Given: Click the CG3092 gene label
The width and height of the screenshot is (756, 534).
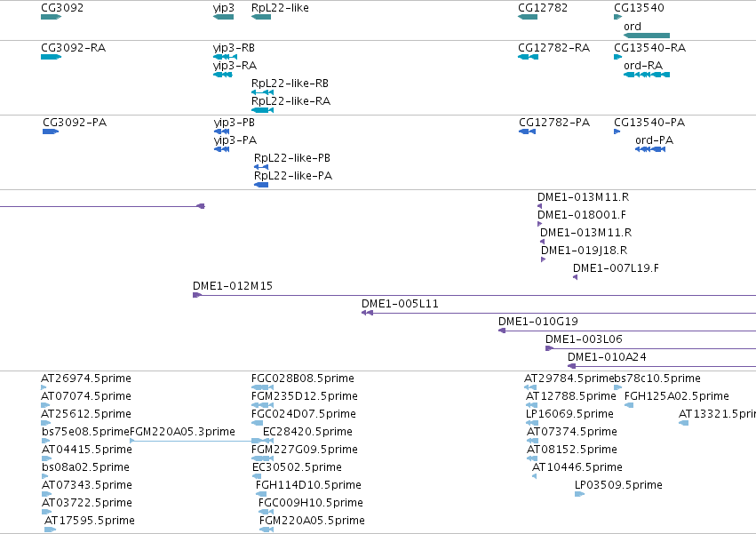Looking at the screenshot, I should pos(62,8).
